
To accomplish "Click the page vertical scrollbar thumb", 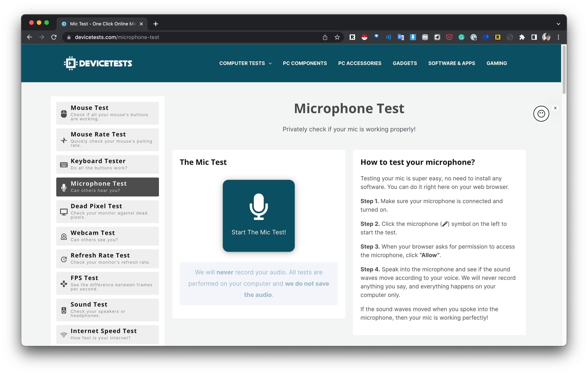I will pos(564,70).
